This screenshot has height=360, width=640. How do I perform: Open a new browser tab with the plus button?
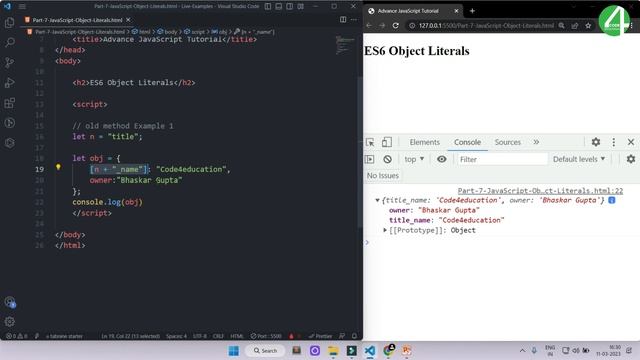472,11
